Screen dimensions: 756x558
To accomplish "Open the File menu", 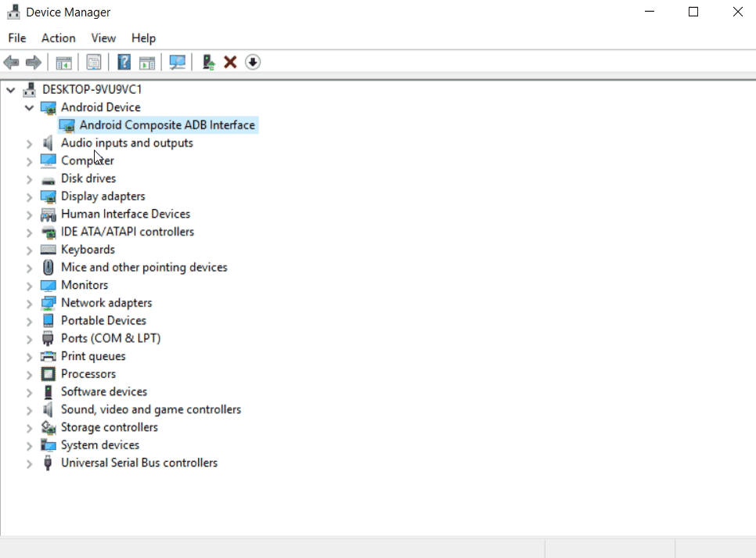I will pos(17,38).
